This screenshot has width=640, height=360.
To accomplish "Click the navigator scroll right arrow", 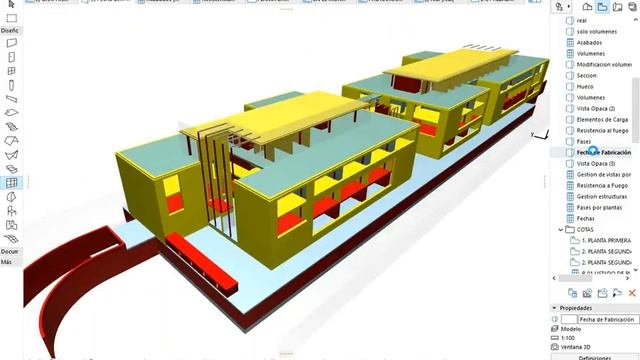I will tap(627, 278).
